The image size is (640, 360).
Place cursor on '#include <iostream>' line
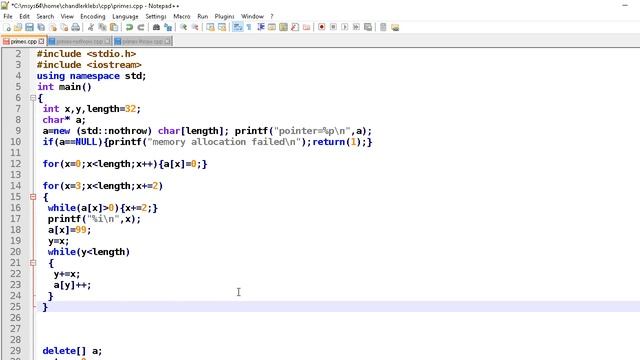(89, 65)
